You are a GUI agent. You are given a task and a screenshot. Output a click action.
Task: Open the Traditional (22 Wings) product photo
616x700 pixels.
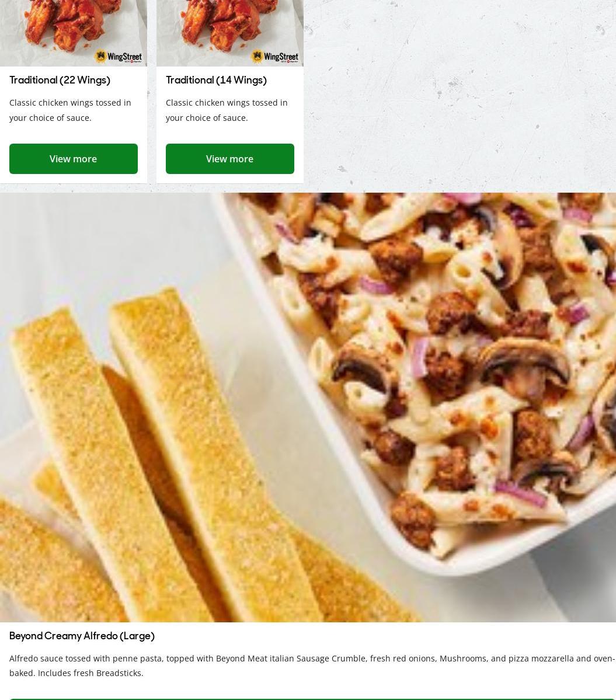(73, 33)
